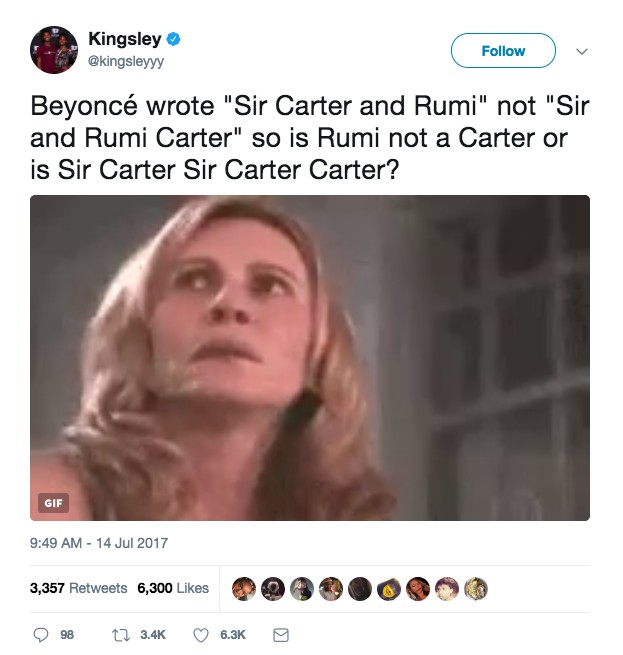Open the Kingsley display name link

pyautogui.click(x=125, y=39)
